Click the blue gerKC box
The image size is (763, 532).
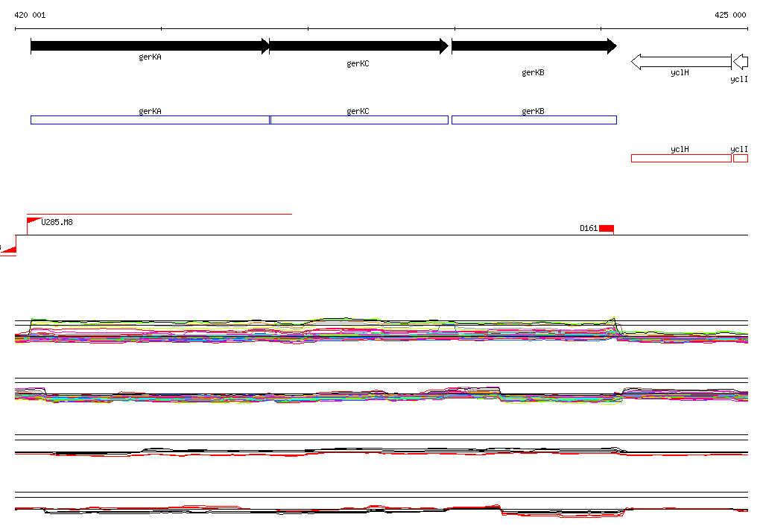[359, 120]
